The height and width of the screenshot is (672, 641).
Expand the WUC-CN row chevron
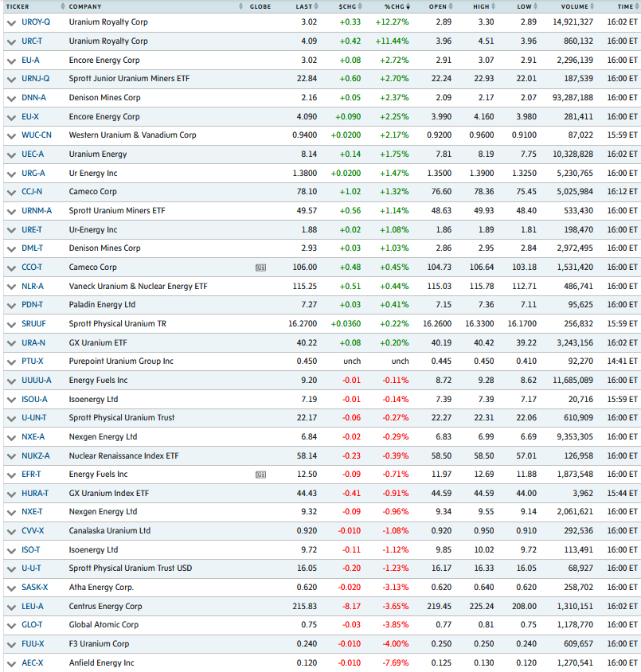[12, 136]
